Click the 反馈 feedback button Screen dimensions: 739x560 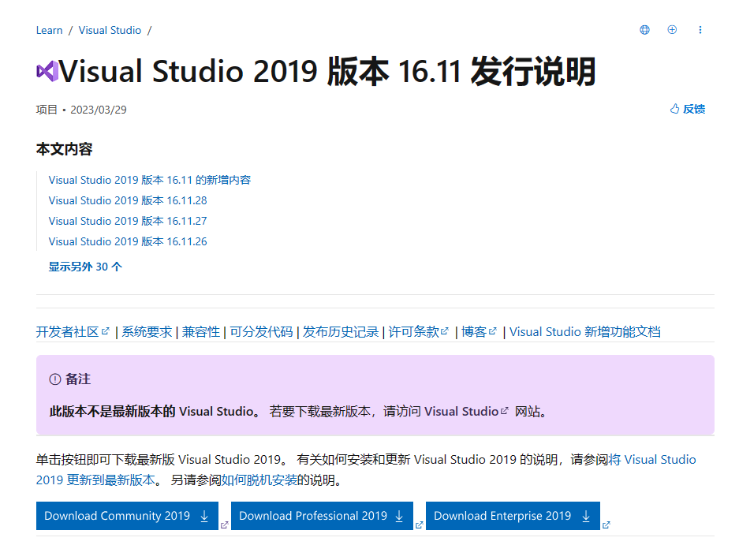(687, 109)
